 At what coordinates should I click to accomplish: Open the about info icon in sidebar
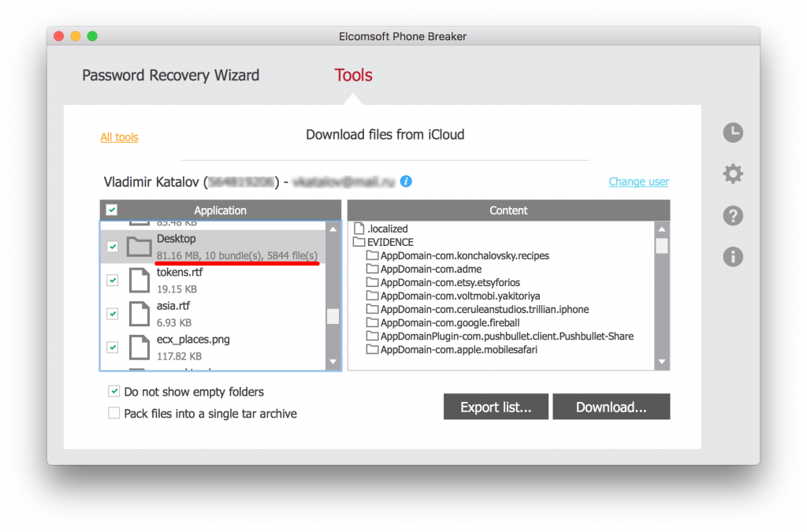point(733,256)
